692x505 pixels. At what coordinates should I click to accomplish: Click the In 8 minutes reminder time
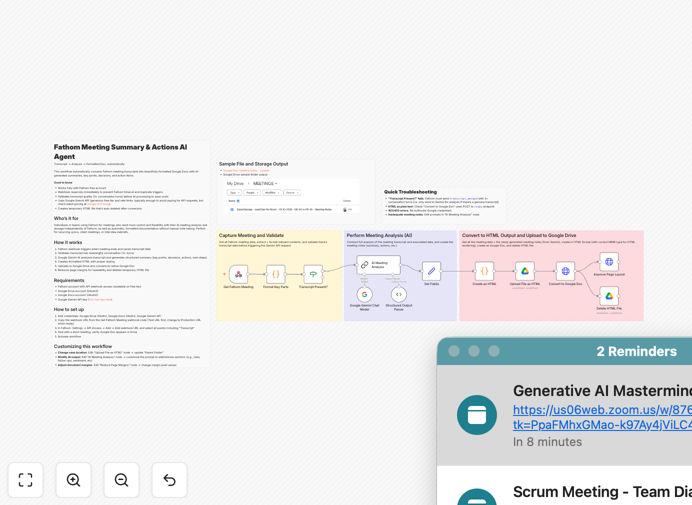[x=547, y=442]
